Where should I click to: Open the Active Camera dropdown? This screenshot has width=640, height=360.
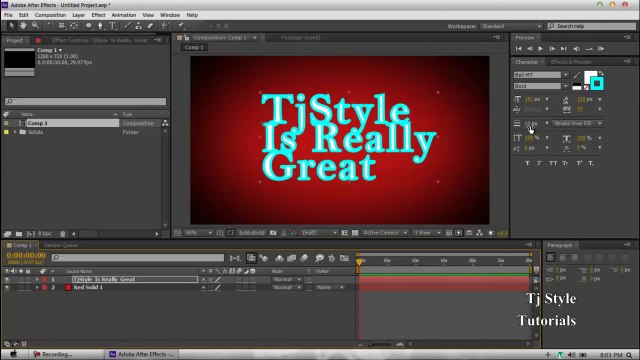pos(385,233)
